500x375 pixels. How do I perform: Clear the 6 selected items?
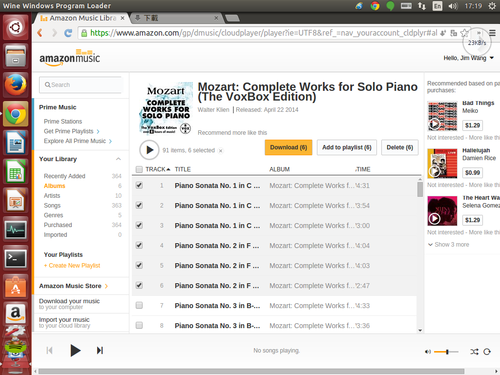tap(220, 151)
